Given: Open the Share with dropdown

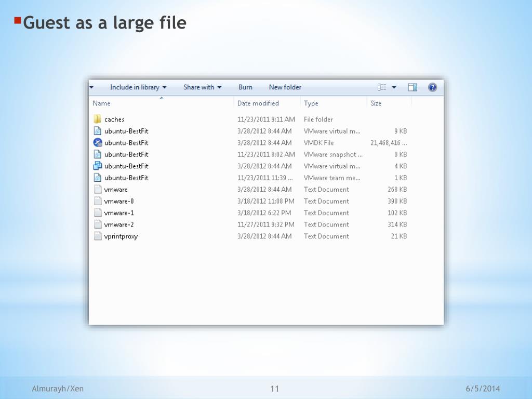Looking at the screenshot, I should point(202,87).
